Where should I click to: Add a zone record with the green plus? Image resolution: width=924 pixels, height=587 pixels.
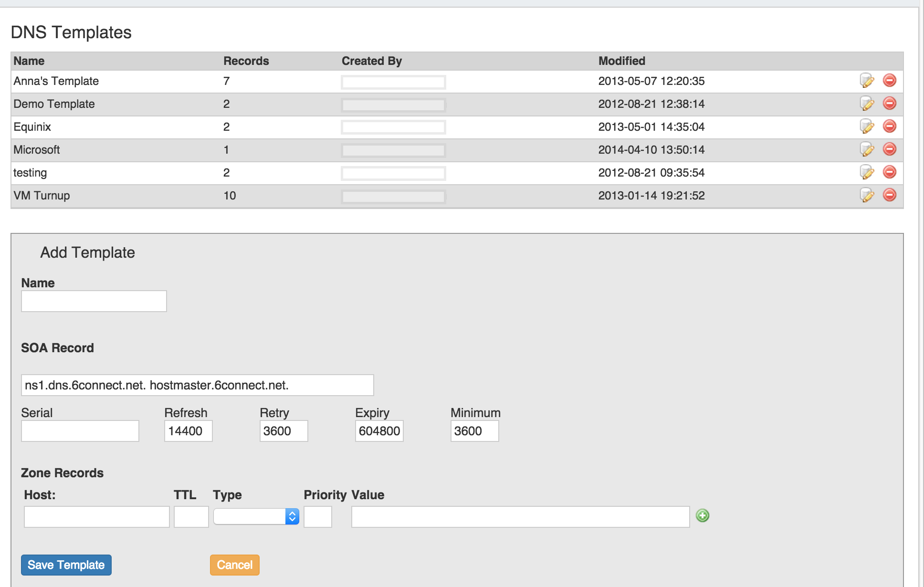point(702,515)
